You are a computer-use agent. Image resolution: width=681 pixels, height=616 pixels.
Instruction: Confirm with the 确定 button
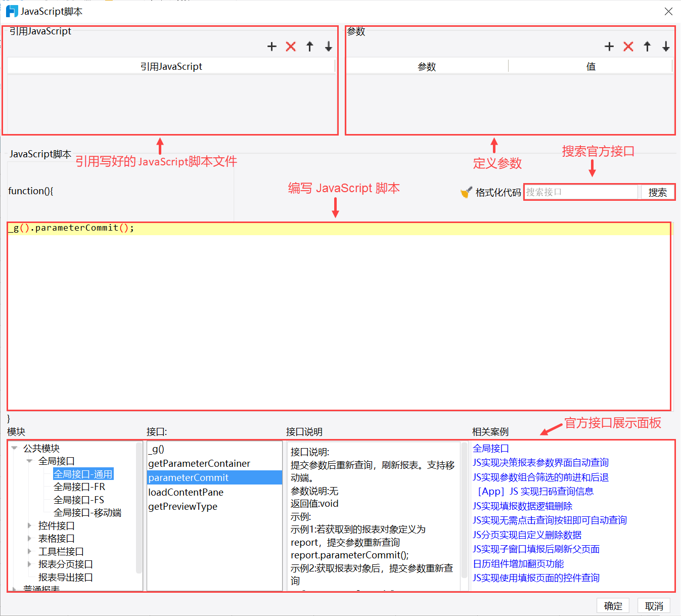(613, 606)
